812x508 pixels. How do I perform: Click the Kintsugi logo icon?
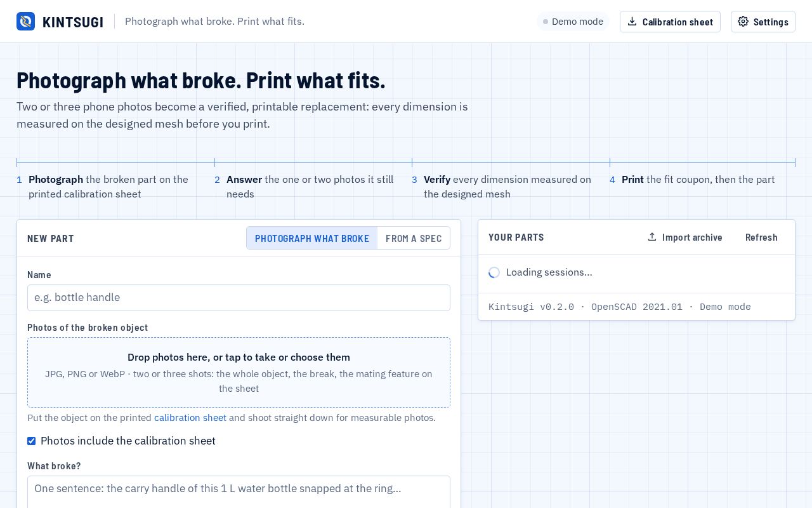tap(25, 22)
